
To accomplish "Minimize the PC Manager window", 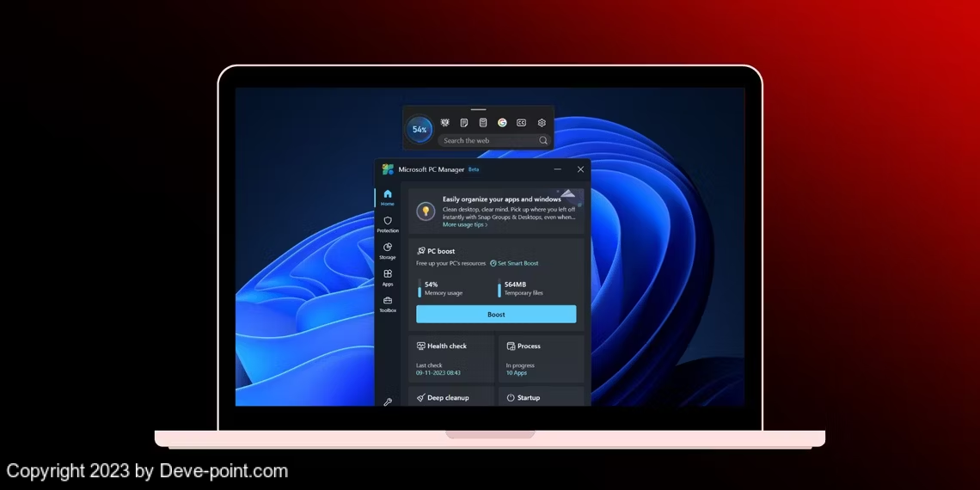I will 558,169.
